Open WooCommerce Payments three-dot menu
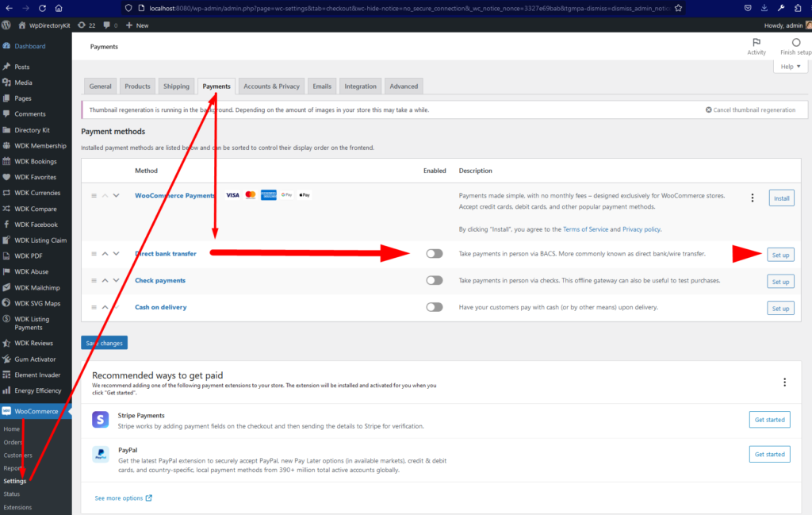 click(x=753, y=198)
